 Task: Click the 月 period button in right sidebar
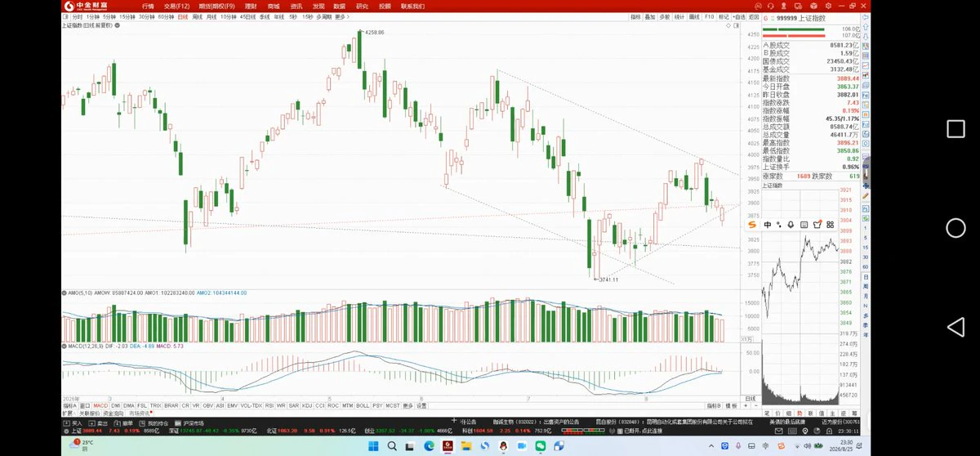[866, 296]
